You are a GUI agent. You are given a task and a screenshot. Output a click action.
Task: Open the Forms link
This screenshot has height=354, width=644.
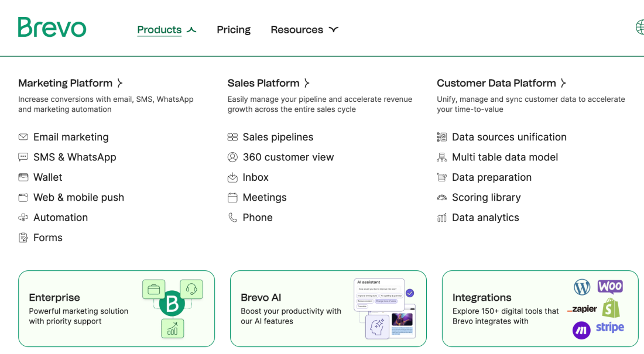tap(48, 238)
